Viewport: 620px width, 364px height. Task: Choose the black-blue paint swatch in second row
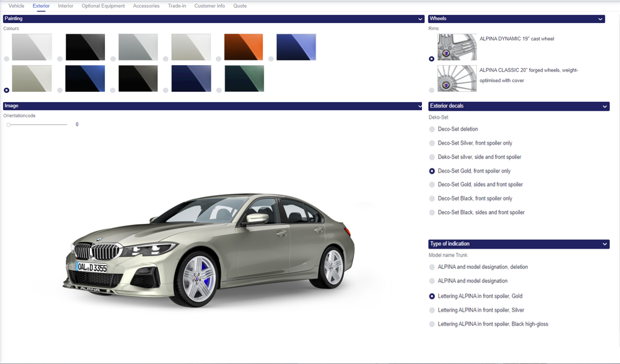(x=85, y=78)
